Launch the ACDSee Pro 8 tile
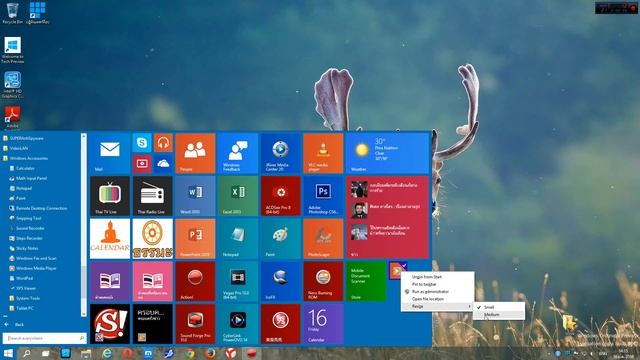Screen dimensions: 640x360 click(x=280, y=196)
